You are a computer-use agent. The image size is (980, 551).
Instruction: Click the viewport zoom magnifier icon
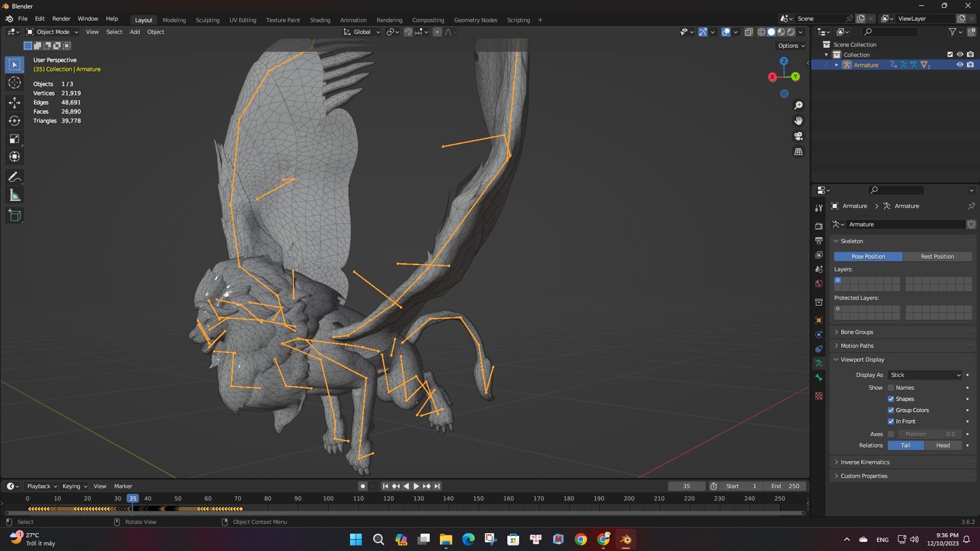pyautogui.click(x=798, y=106)
